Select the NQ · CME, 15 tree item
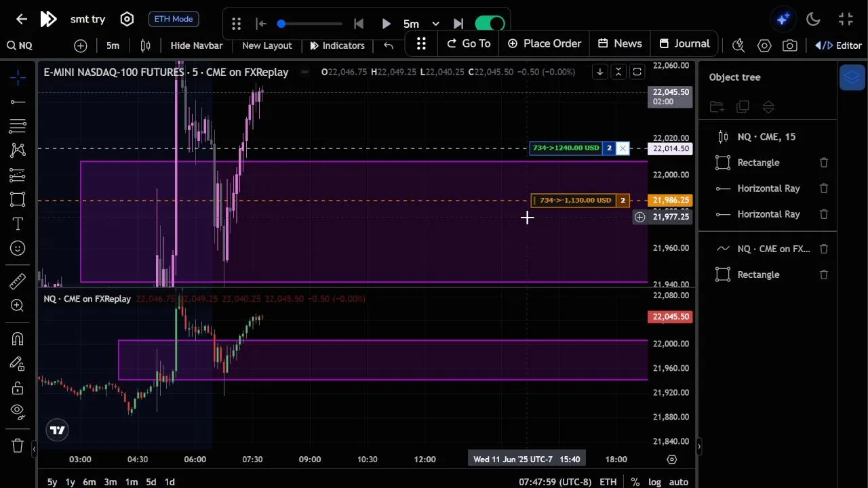Screen dimensions: 868x488 point(768,137)
